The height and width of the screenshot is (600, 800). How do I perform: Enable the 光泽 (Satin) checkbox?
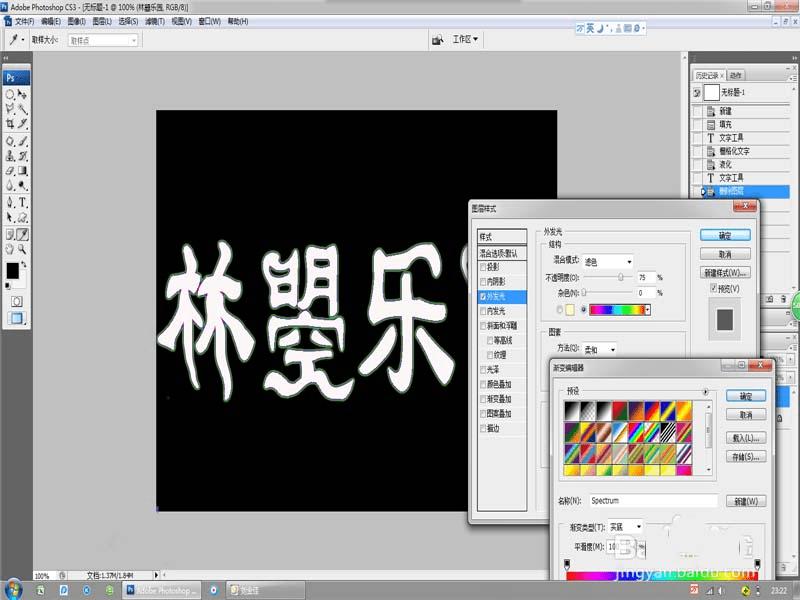pos(483,370)
